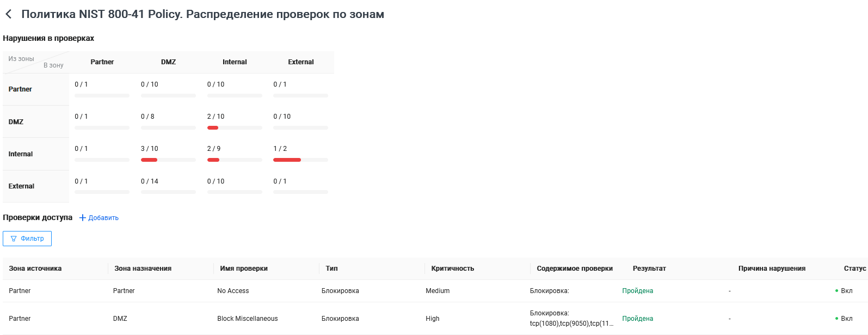Click the Добавить link
Viewport: 868px width, 335px height.
tap(103, 218)
